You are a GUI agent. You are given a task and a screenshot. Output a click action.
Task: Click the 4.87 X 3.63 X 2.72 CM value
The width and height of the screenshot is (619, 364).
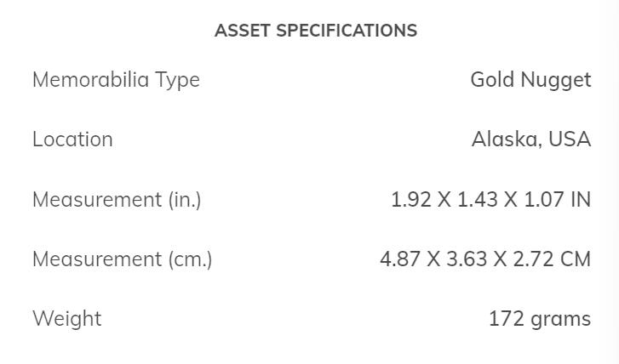(485, 259)
